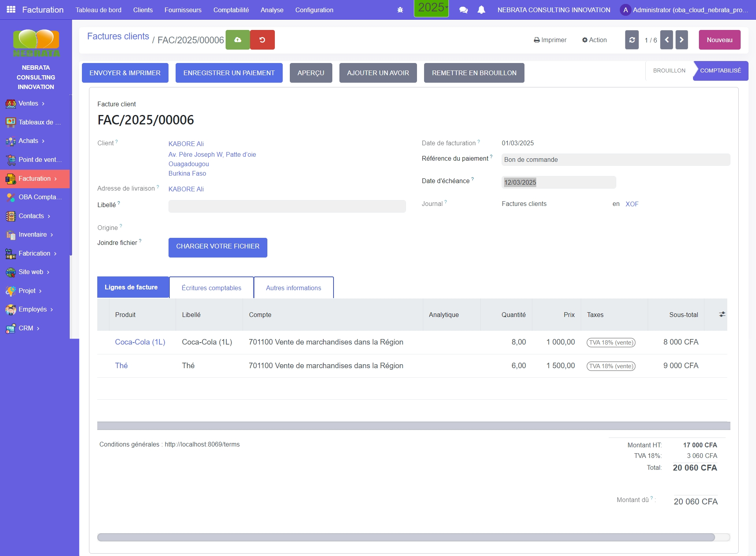Open the Action dropdown menu
Image resolution: width=756 pixels, height=556 pixels.
594,40
